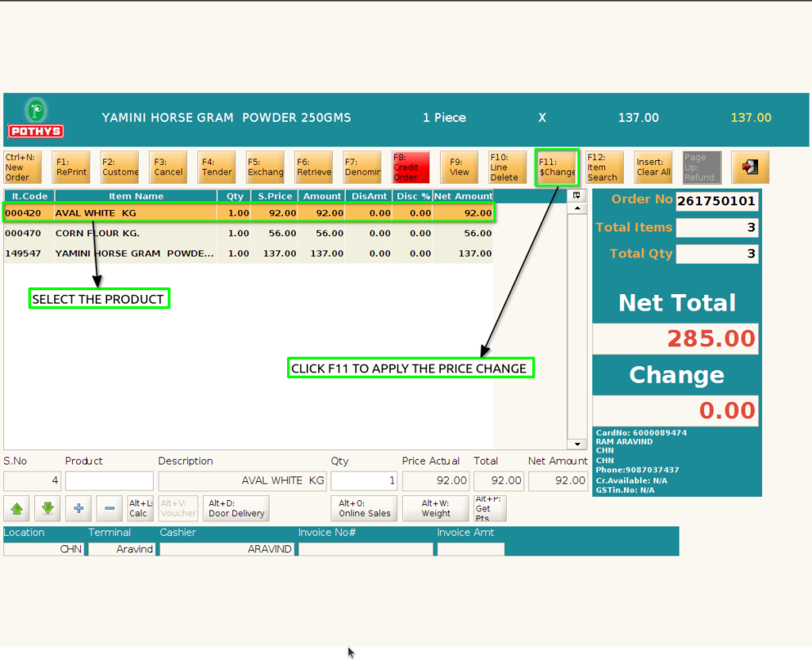Viewport: 812px width, 661px height.
Task: Click the Invoice No# field
Action: pos(366,548)
